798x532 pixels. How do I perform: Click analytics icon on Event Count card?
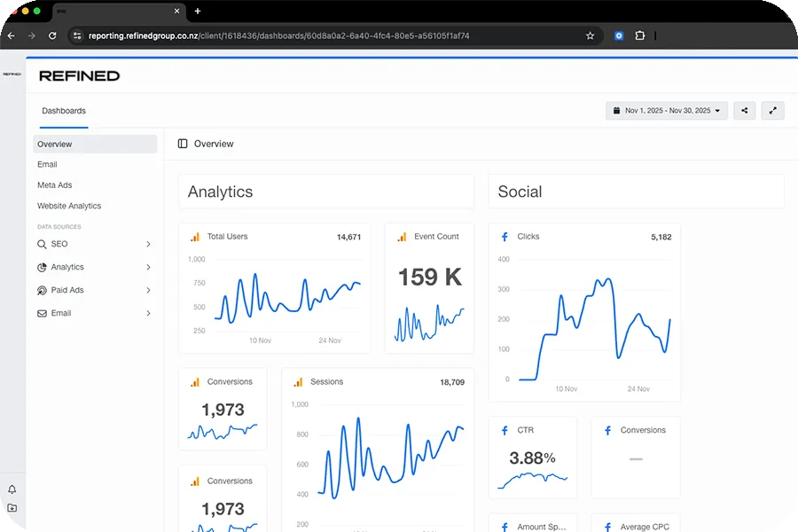pos(402,237)
